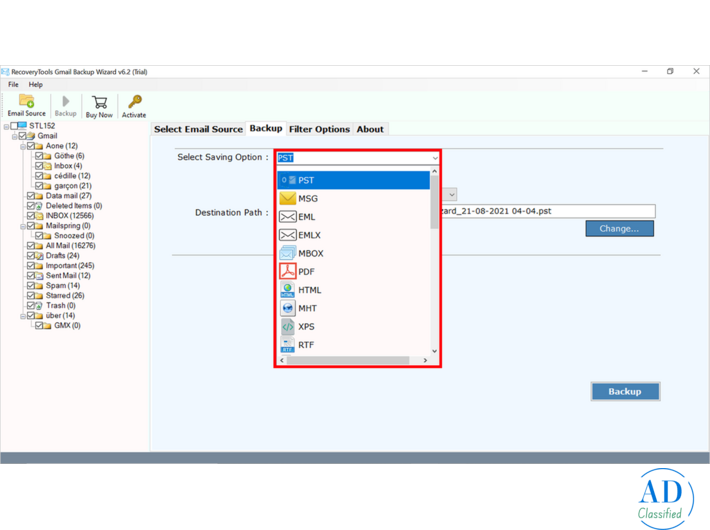Viewport: 710px width, 530px height.
Task: Choose the EMLX envelope icon
Action: [x=288, y=235]
